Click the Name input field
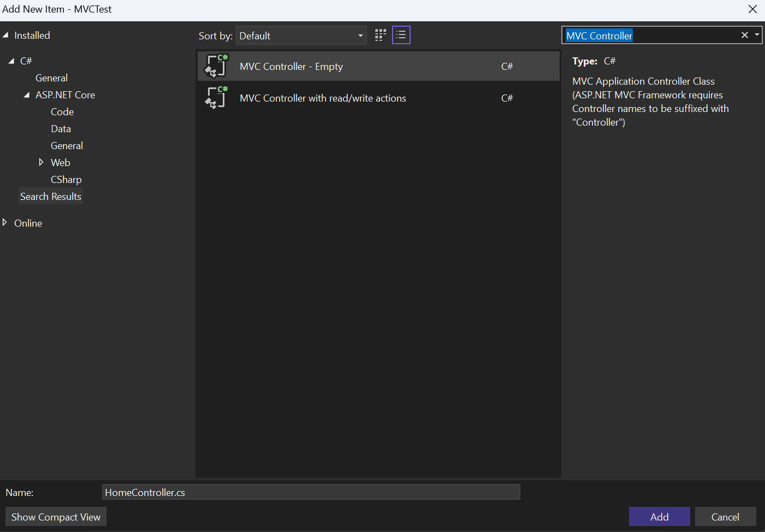765x532 pixels. 311,492
